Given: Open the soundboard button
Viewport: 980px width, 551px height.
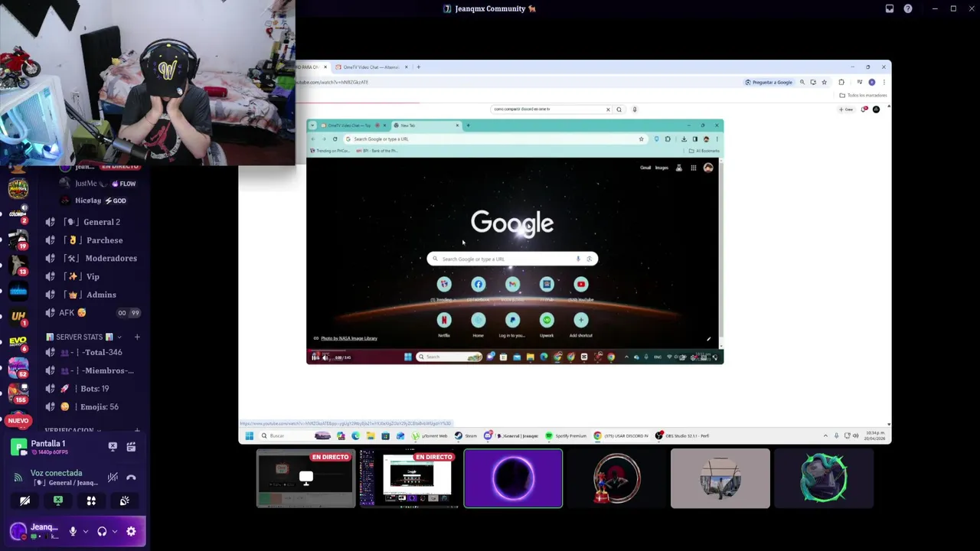Looking at the screenshot, I should pos(124,500).
